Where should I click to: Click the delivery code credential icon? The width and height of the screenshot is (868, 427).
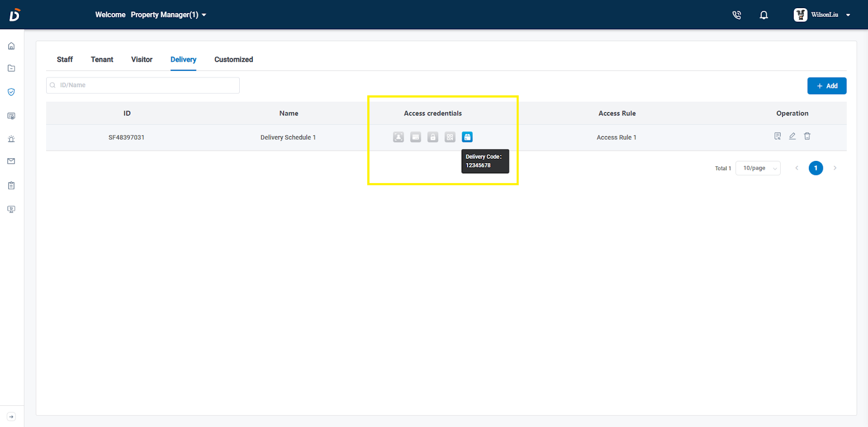coord(467,137)
